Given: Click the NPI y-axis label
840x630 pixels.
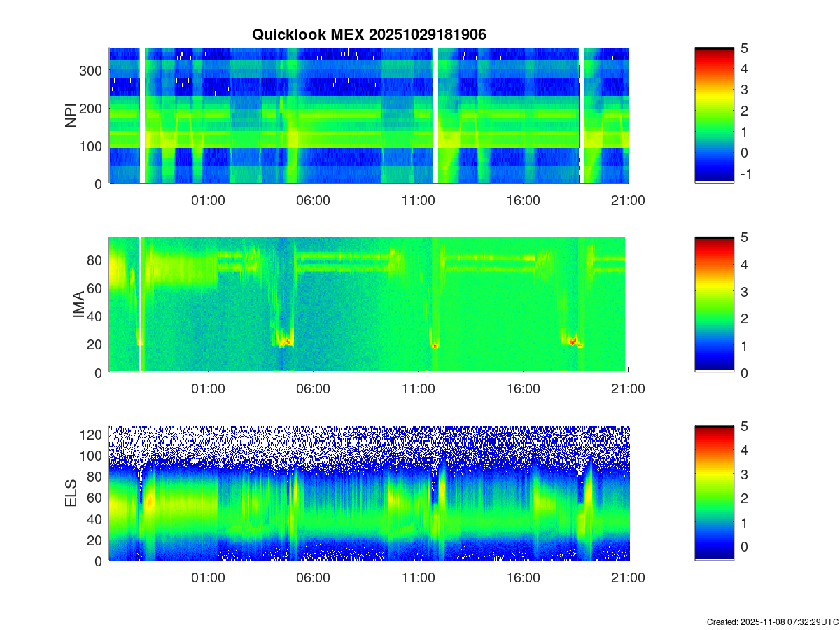Looking at the screenshot, I should 71,115.
